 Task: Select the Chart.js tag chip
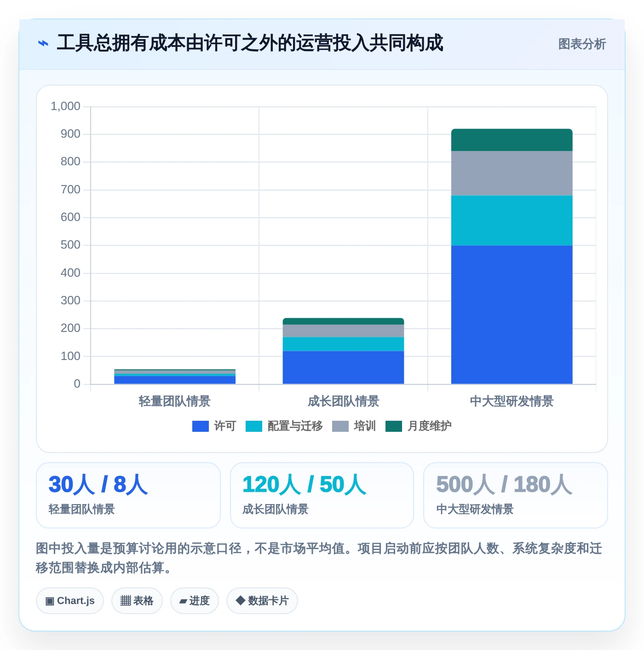coord(70,601)
